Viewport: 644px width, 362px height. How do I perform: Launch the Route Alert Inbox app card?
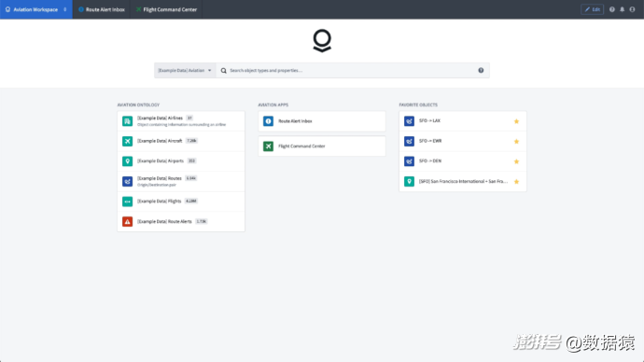click(322, 121)
